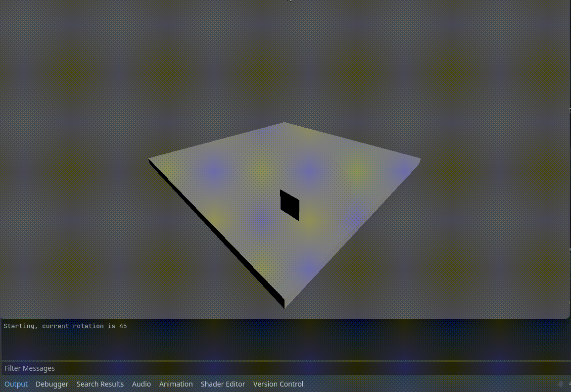Select the rotation log message text
Image resolution: width=571 pixels, height=392 pixels.
click(65, 326)
